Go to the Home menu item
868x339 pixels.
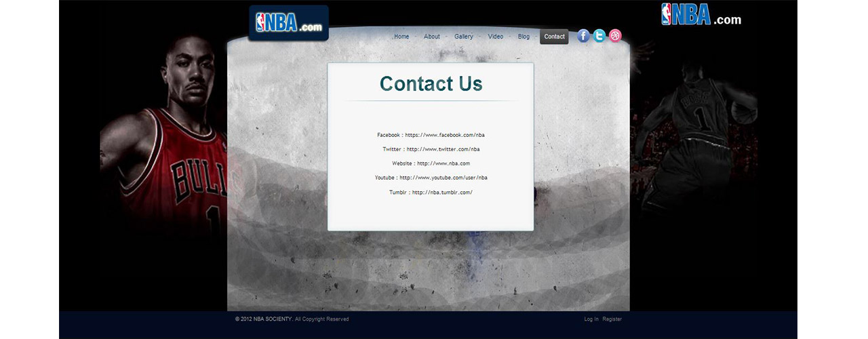click(x=401, y=37)
